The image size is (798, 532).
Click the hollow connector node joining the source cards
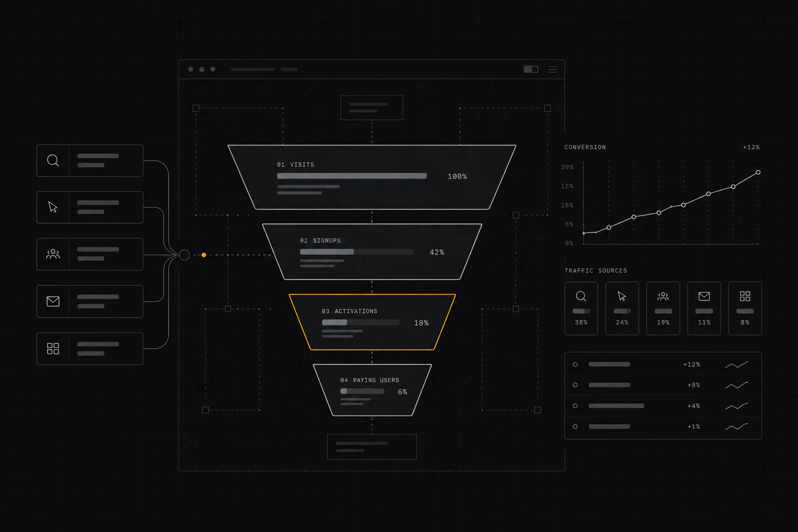point(184,255)
